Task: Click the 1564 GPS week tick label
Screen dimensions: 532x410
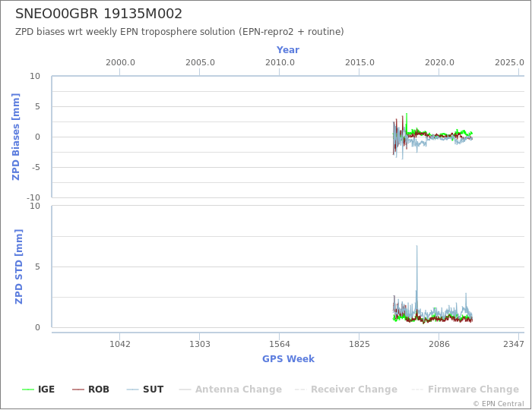Action: pos(279,344)
